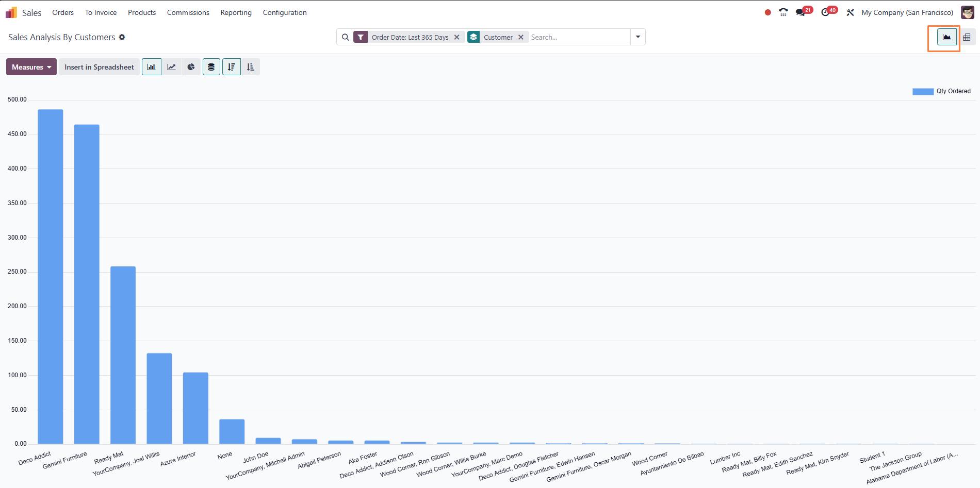Click the Qty Ordered legend swatch

tap(923, 91)
